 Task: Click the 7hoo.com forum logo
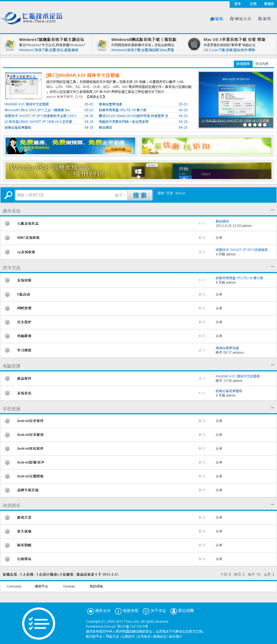[31, 18]
